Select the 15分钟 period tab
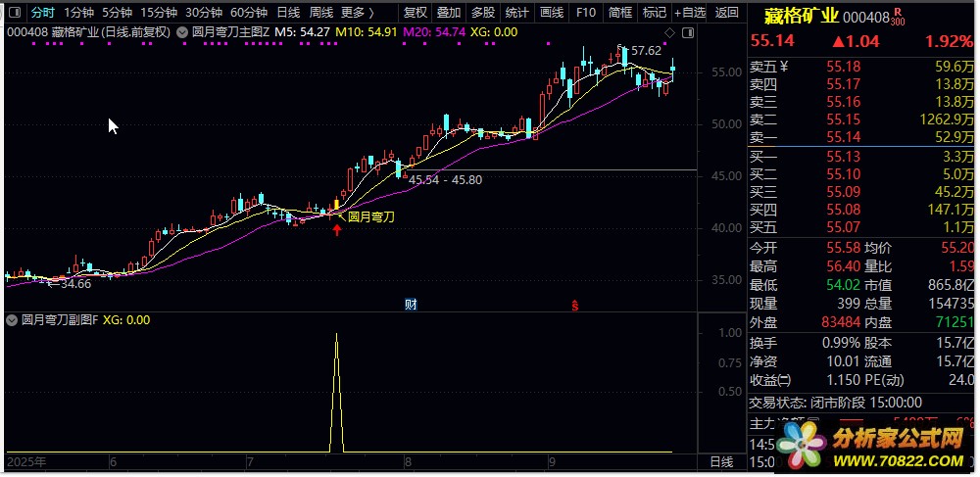980x477 pixels. point(158,12)
